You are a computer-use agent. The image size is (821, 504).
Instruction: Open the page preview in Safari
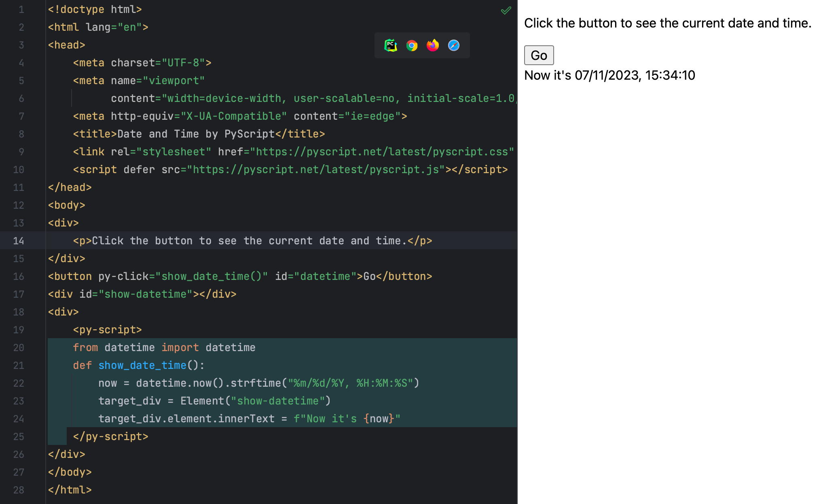(x=454, y=45)
